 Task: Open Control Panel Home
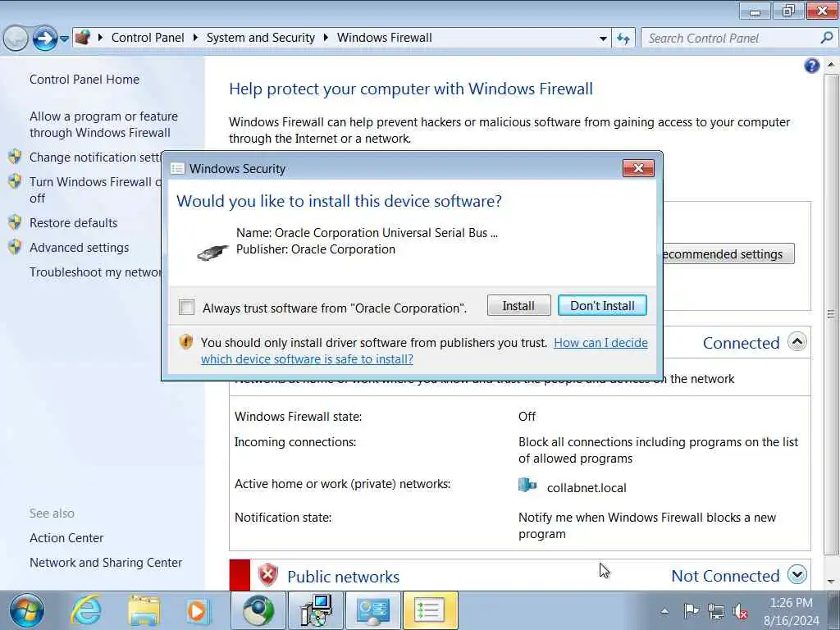[84, 80]
